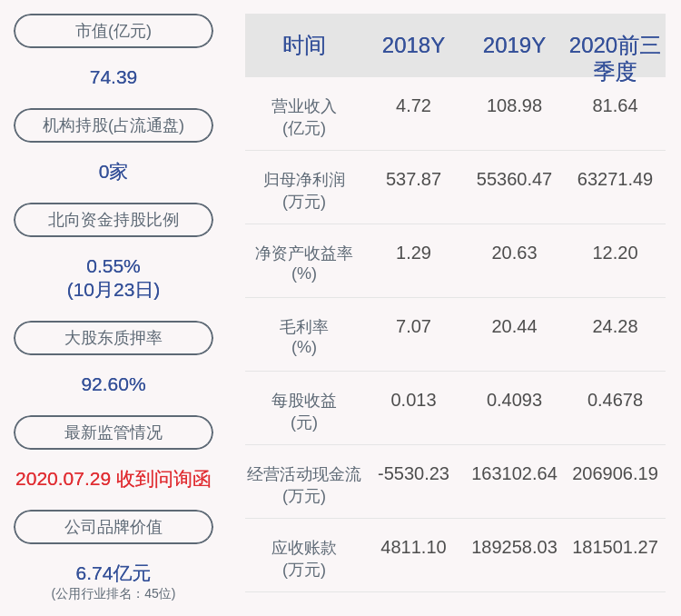This screenshot has width=681, height=616.
Task: Click the 2019Y column header
Action: [x=514, y=45]
